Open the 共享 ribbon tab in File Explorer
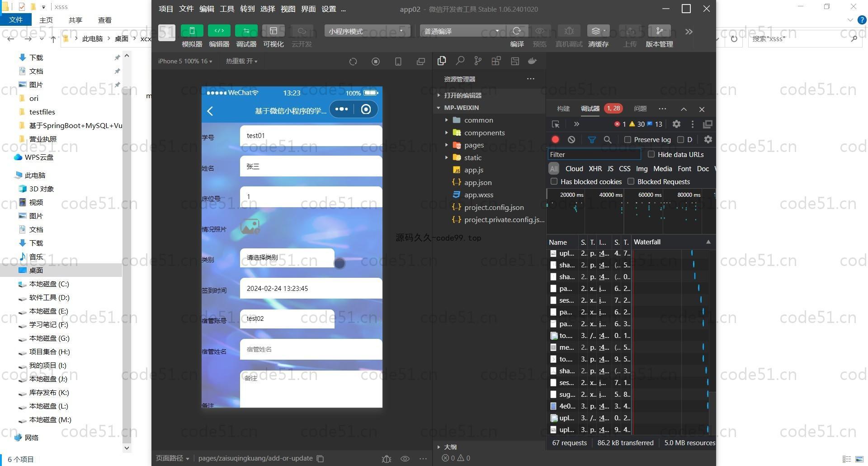 tap(75, 20)
